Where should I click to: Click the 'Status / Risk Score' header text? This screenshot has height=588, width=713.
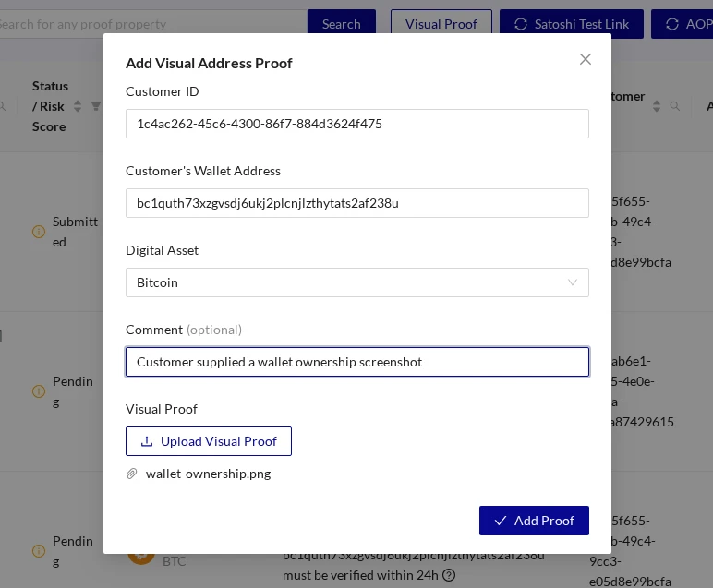[x=50, y=106]
